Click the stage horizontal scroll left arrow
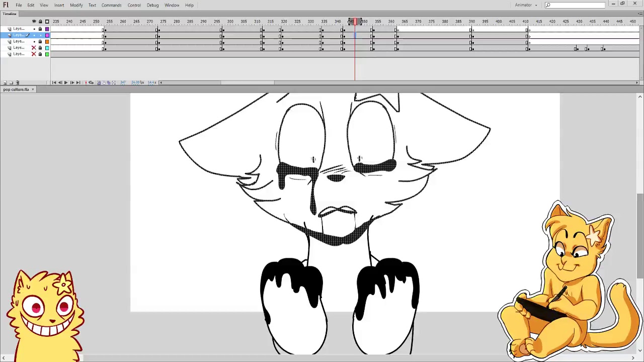Screen dimensions: 644x362 3,358
